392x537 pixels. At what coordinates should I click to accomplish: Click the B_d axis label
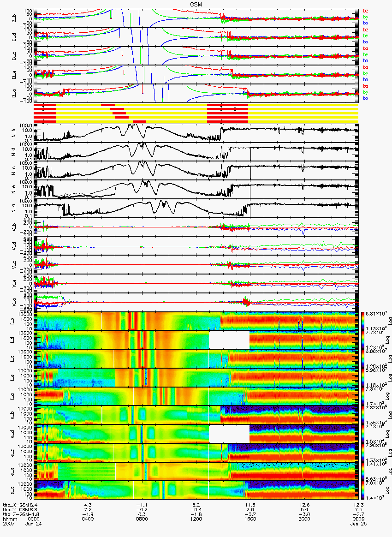point(14,37)
